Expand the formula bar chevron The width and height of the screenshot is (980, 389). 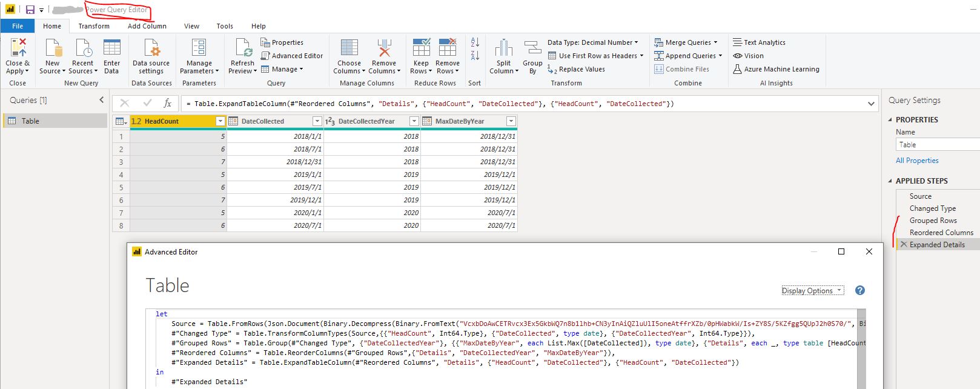pyautogui.click(x=871, y=104)
